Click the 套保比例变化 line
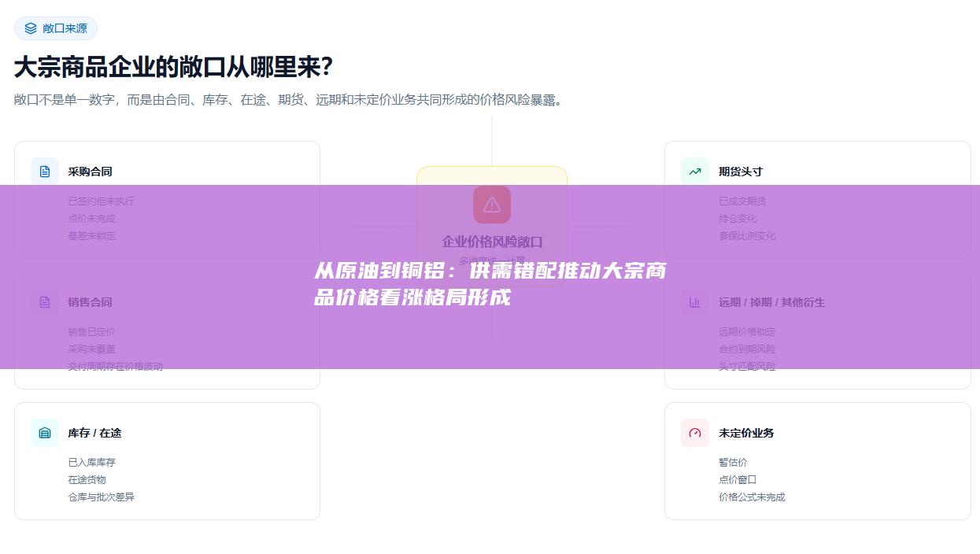Image resolution: width=980 pixels, height=554 pixels. [747, 235]
